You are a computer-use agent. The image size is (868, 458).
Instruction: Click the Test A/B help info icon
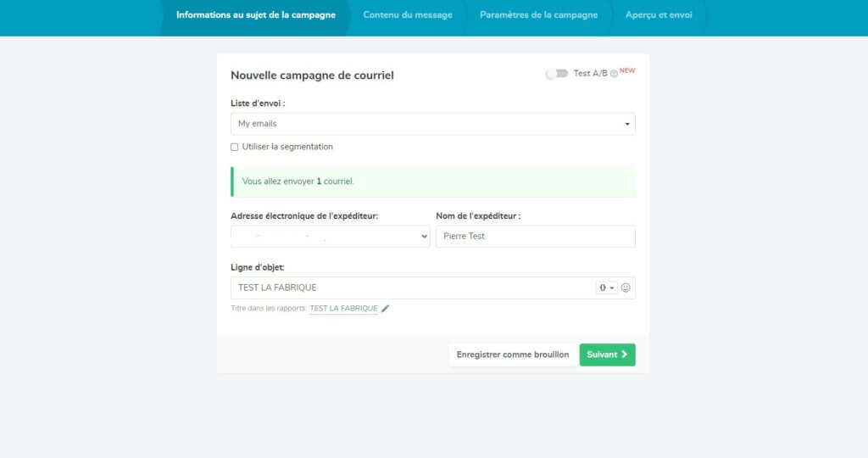coord(614,74)
